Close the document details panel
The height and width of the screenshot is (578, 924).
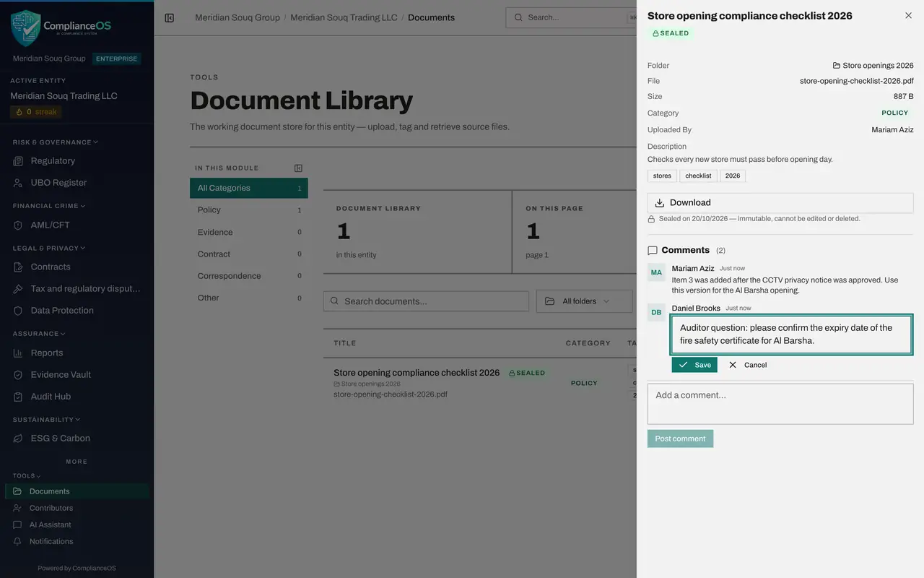[x=908, y=15]
